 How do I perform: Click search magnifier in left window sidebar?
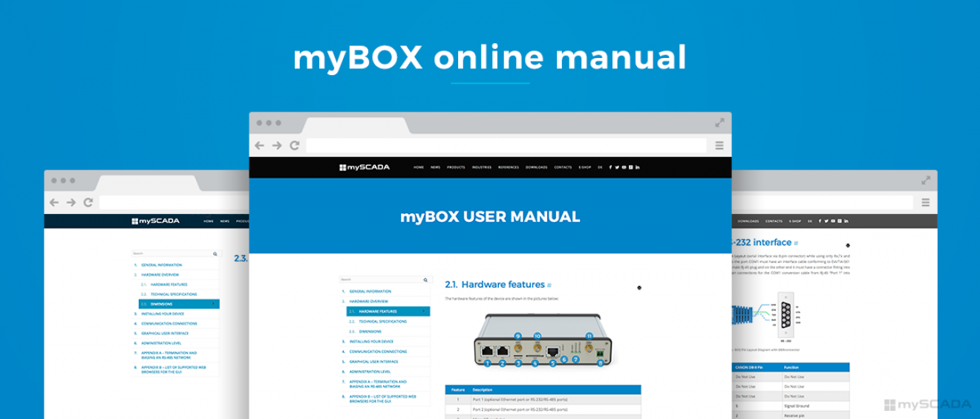[x=215, y=253]
